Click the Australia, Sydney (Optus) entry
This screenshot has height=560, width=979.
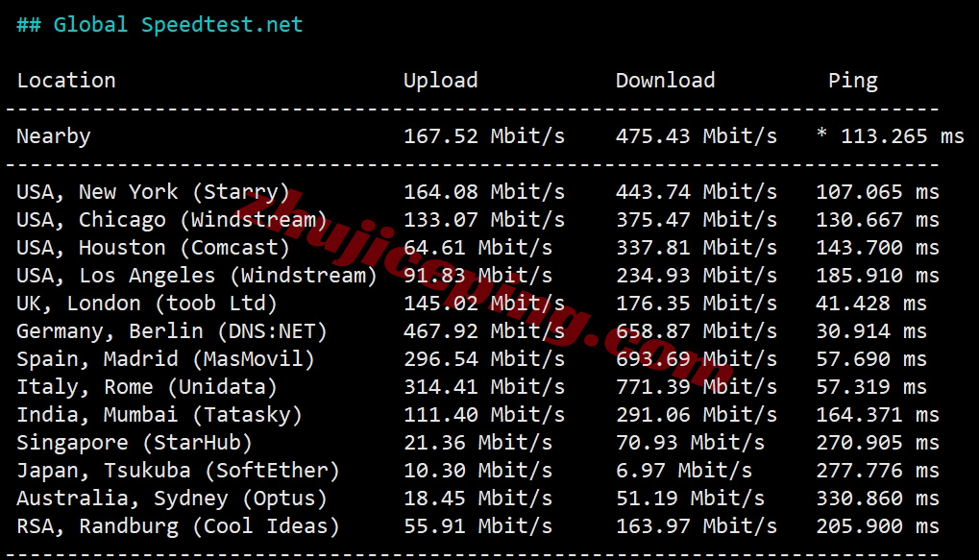pyautogui.click(x=172, y=499)
